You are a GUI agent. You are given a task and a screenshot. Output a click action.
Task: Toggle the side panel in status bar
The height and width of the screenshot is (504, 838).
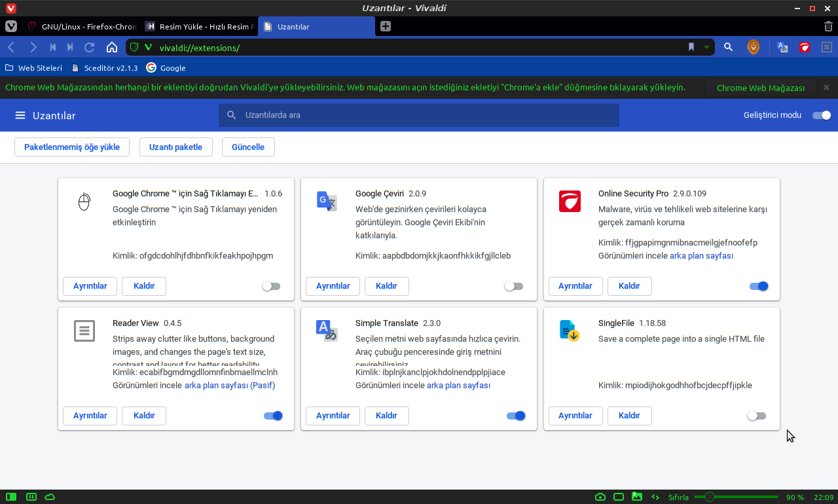tap(11, 497)
